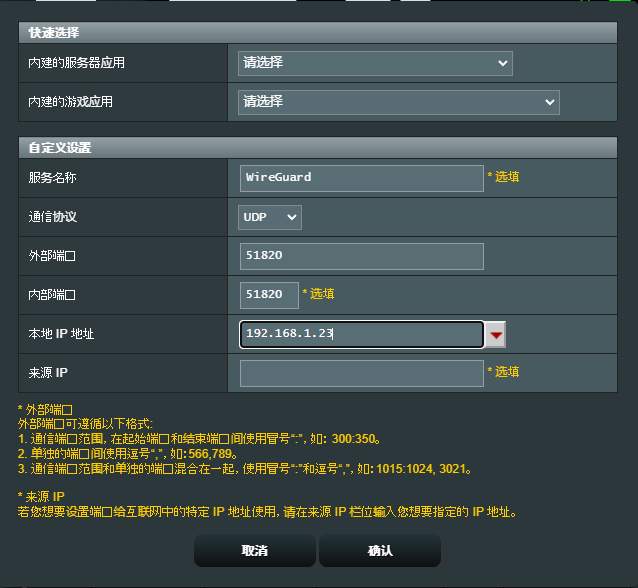Click the 取消 button

click(x=255, y=551)
